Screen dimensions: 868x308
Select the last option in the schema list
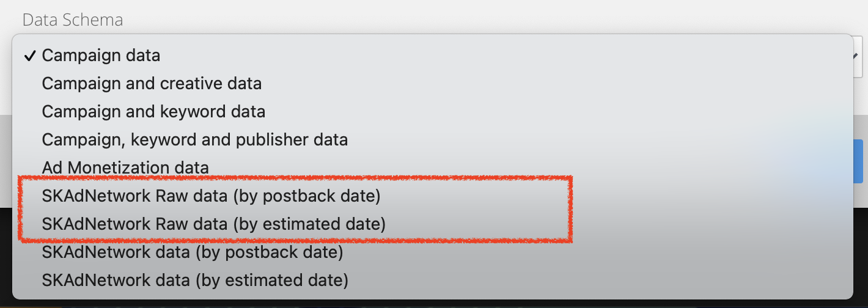tap(195, 280)
